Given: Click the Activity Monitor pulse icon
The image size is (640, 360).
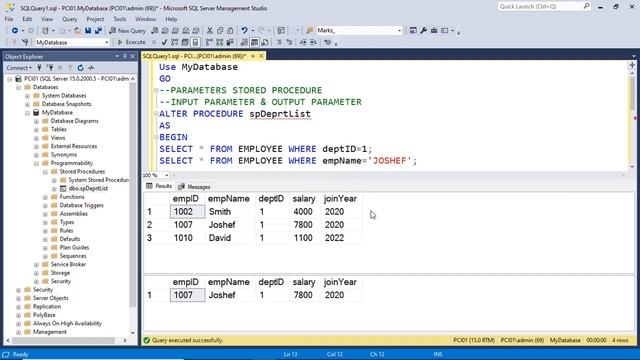Looking at the screenshot, I should (91, 68).
